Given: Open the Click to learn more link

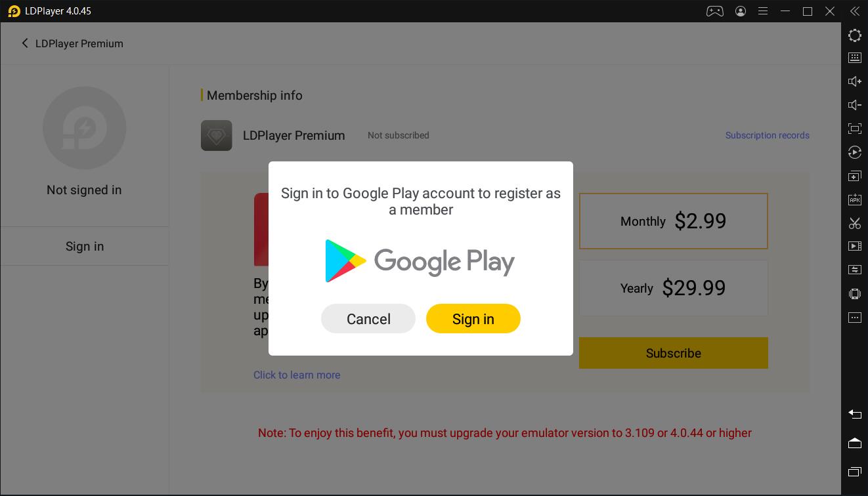Looking at the screenshot, I should [x=297, y=375].
